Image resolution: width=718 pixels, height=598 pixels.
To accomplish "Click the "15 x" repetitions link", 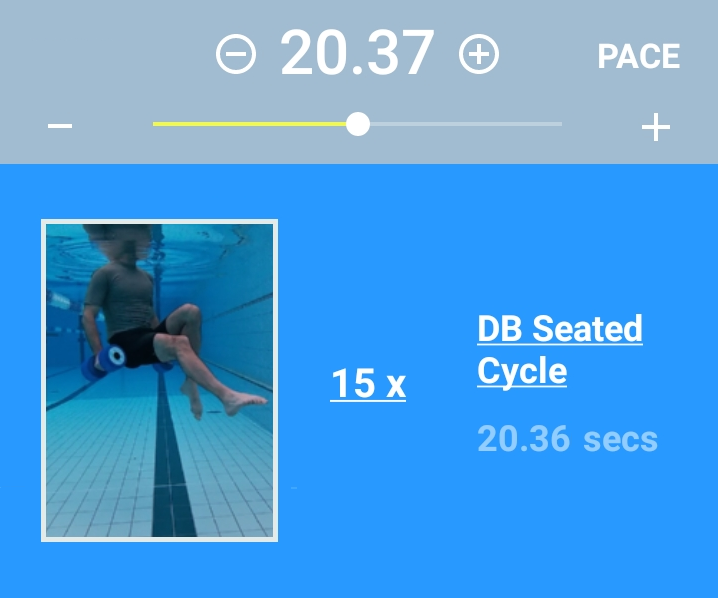I will pyautogui.click(x=368, y=383).
